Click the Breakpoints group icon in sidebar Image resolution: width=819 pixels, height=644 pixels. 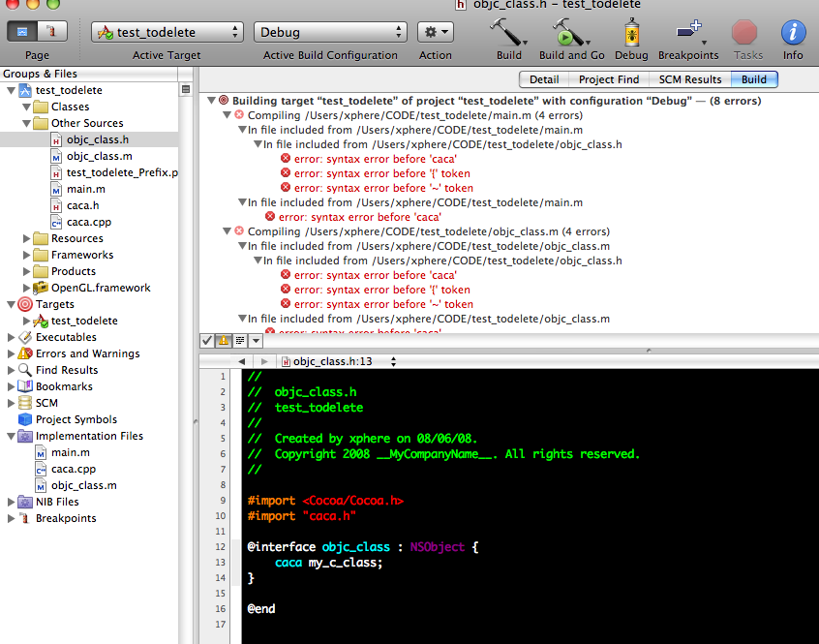pos(24,518)
